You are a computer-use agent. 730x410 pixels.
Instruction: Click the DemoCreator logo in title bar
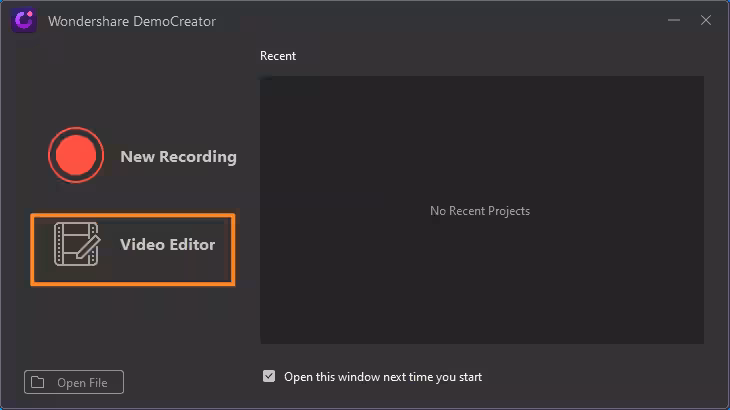[24, 21]
